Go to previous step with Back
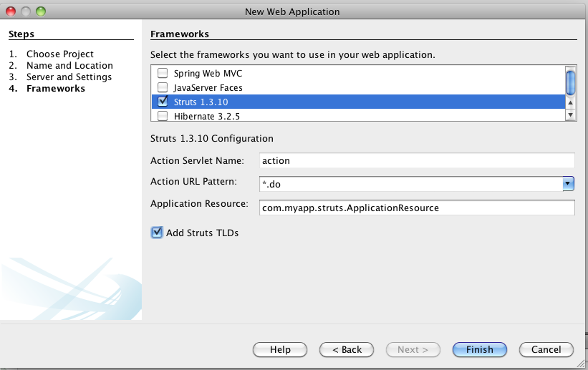The width and height of the screenshot is (588, 370). click(347, 349)
